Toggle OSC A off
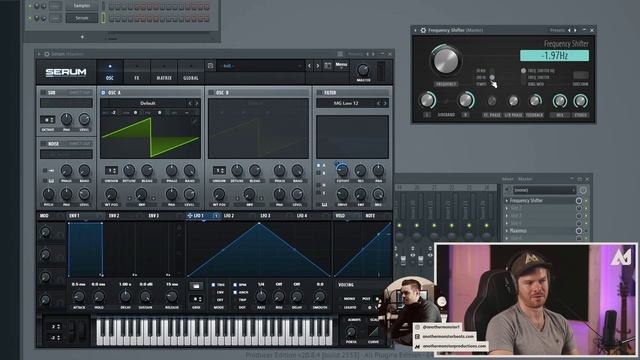640x360 pixels. pyautogui.click(x=103, y=93)
